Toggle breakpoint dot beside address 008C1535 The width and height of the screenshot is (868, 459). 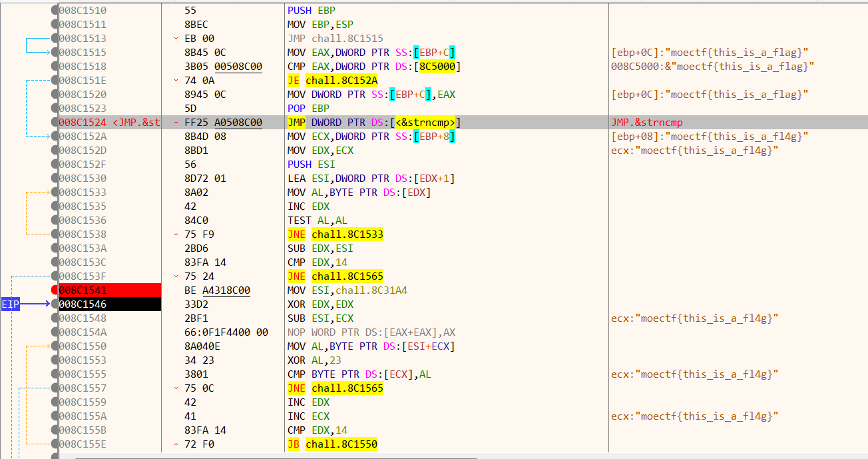click(55, 207)
